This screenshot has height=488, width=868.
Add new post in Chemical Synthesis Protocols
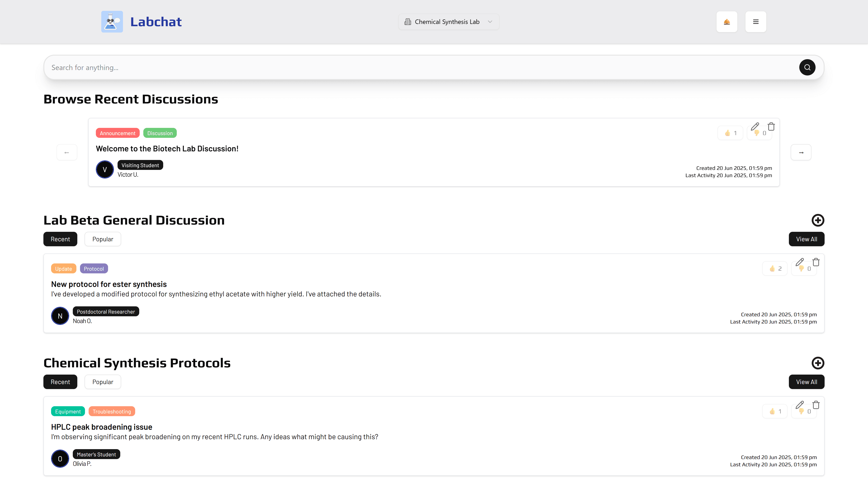point(818,363)
